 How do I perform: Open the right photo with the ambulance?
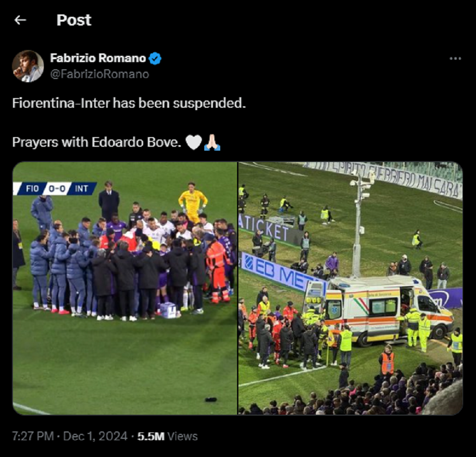click(x=351, y=288)
